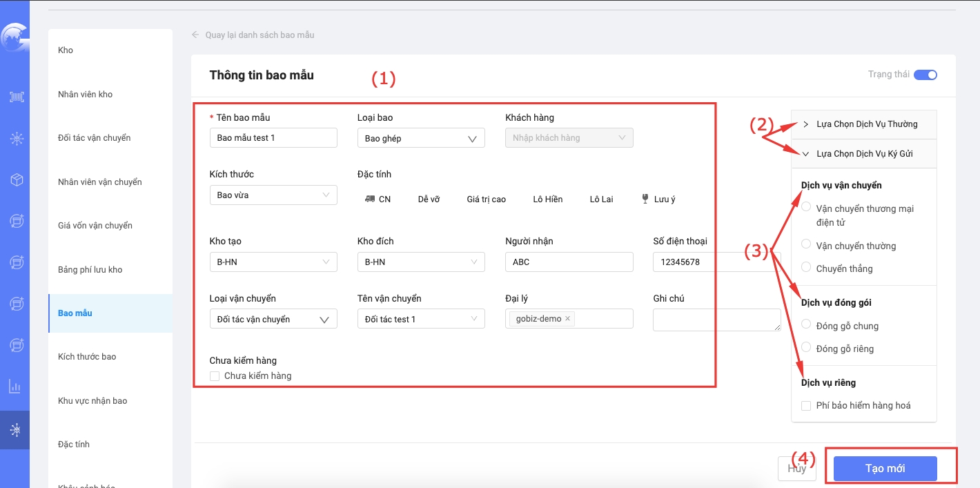980x488 pixels.
Task: Click the globe logo in the sidebar
Action: 14,37
